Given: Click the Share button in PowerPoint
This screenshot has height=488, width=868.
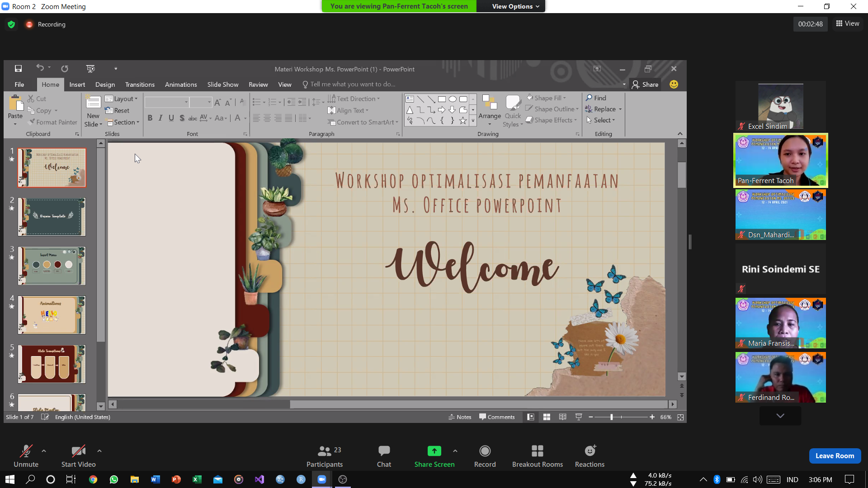Looking at the screenshot, I should pyautogui.click(x=645, y=84).
